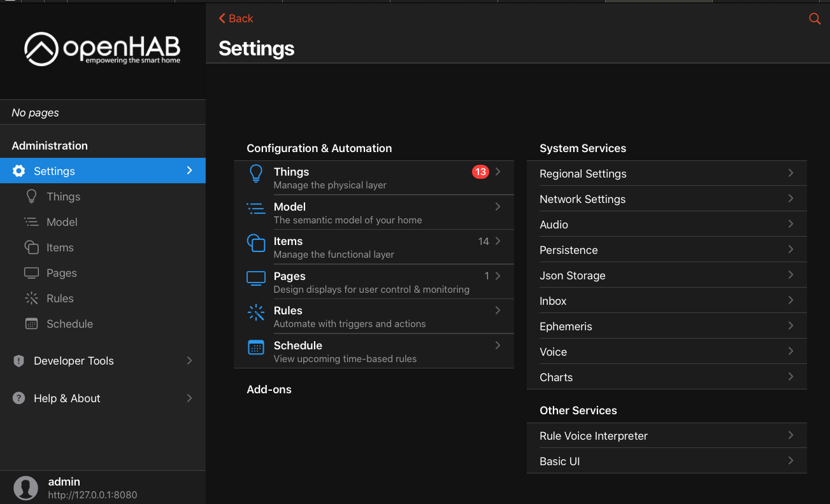The height and width of the screenshot is (504, 830).
Task: Open the Basic UI service settings
Action: click(559, 461)
